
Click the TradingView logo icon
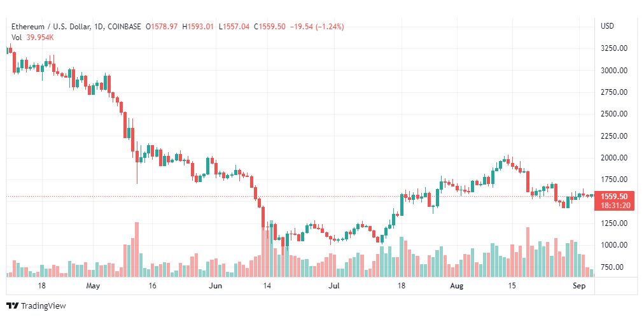(12, 306)
